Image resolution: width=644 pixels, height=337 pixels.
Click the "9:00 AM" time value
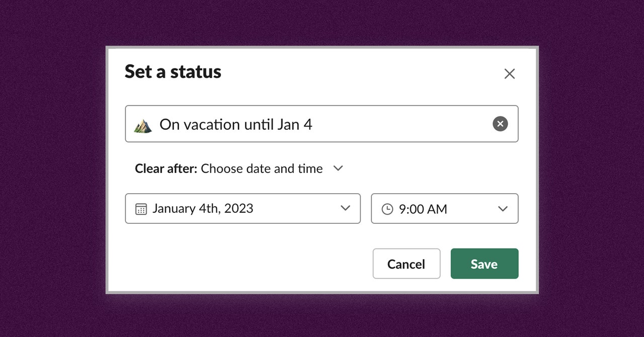tap(423, 209)
